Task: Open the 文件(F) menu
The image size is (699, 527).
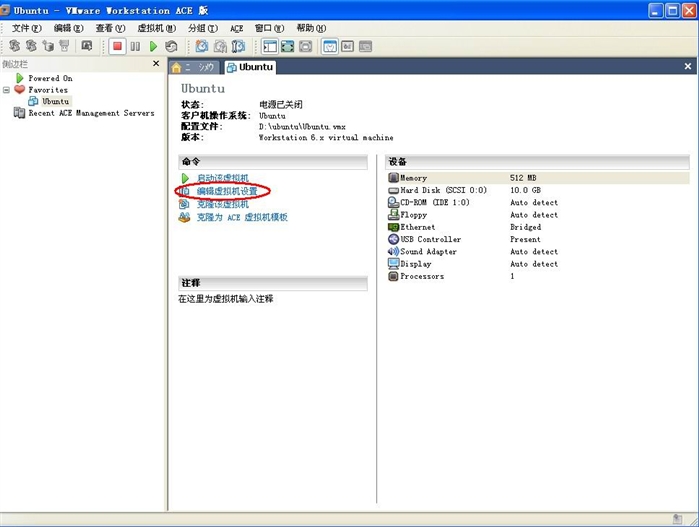Action: point(27,29)
